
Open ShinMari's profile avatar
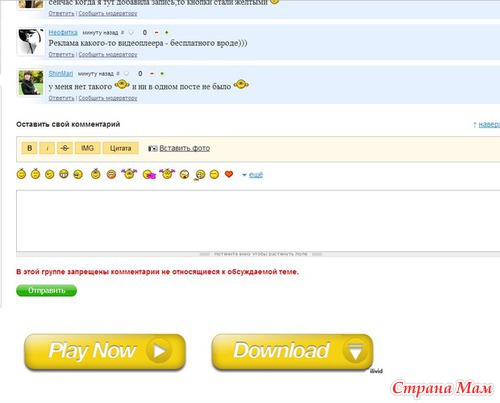point(31,83)
